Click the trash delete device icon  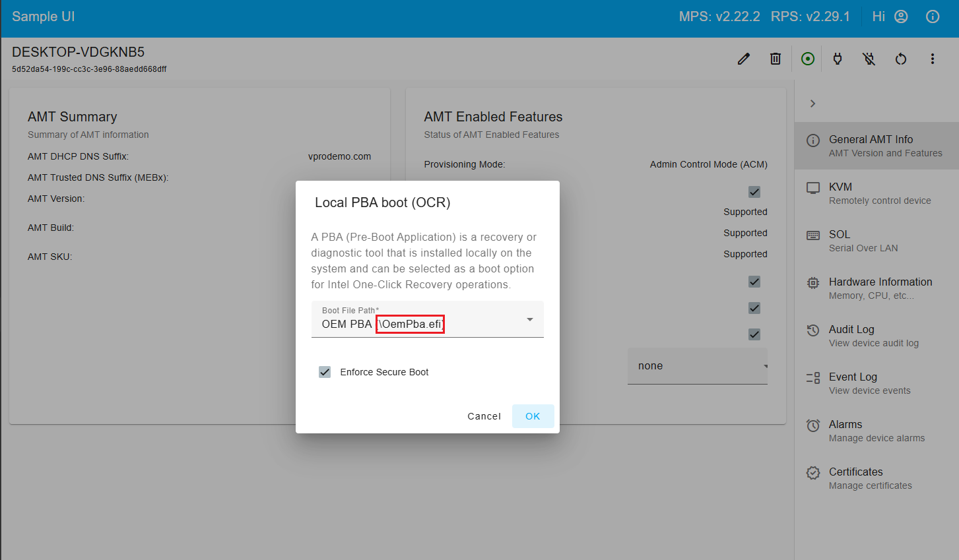click(x=775, y=59)
